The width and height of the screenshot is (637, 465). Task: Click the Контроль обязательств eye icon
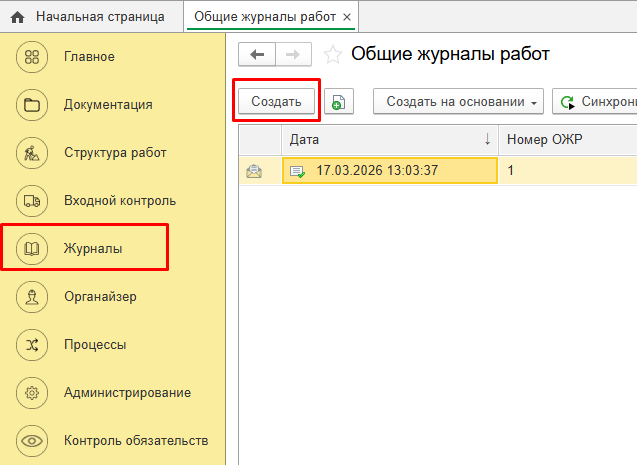[x=33, y=440]
